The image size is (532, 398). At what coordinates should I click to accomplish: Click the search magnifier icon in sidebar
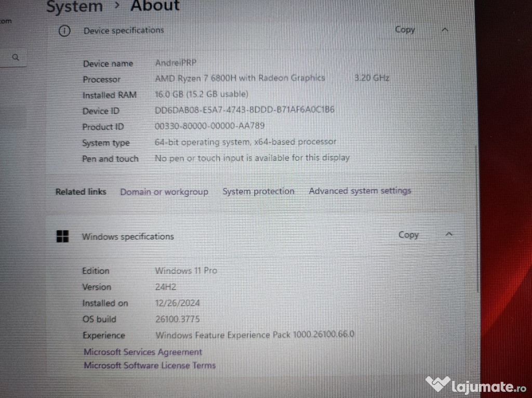coord(15,57)
